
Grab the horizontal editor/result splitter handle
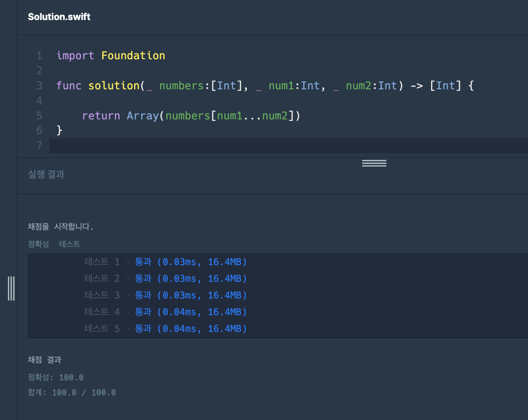[374, 163]
